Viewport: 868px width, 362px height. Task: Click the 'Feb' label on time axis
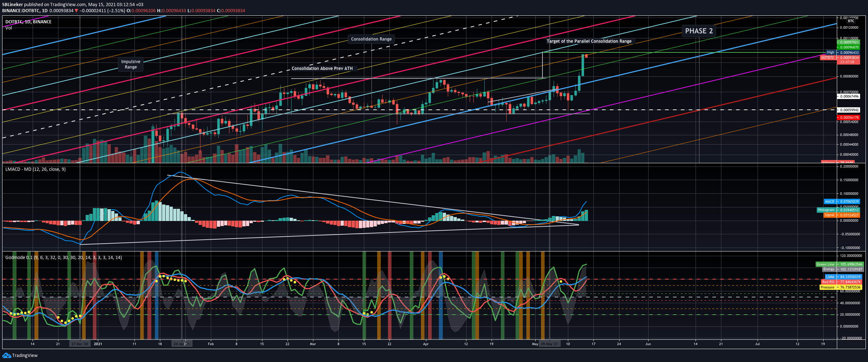pyautogui.click(x=211, y=344)
